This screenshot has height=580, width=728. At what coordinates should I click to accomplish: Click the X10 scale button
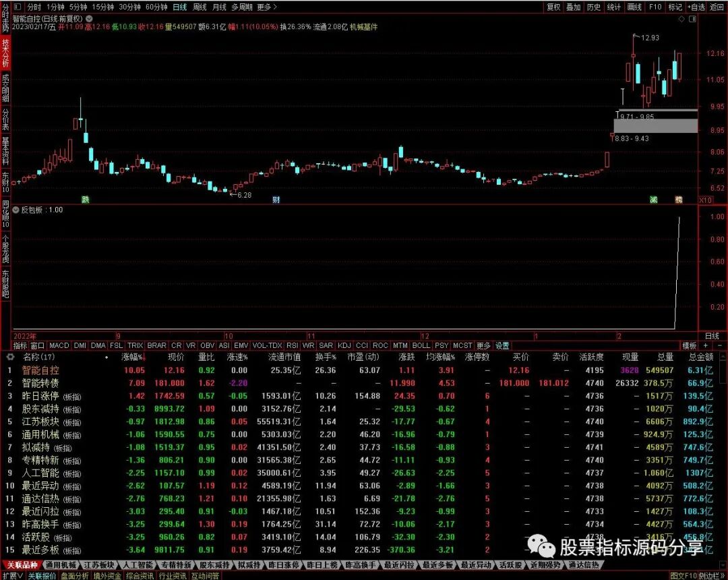(x=705, y=200)
